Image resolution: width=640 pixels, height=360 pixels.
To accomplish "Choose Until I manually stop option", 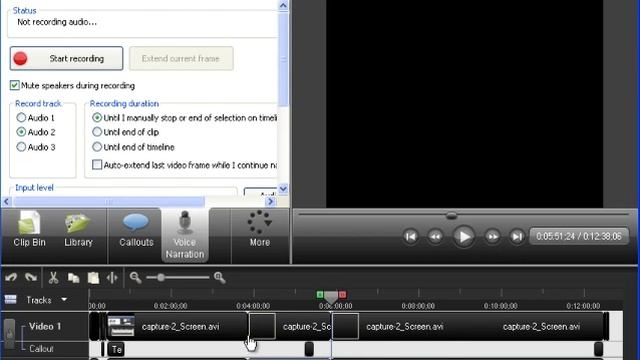I will (97, 118).
